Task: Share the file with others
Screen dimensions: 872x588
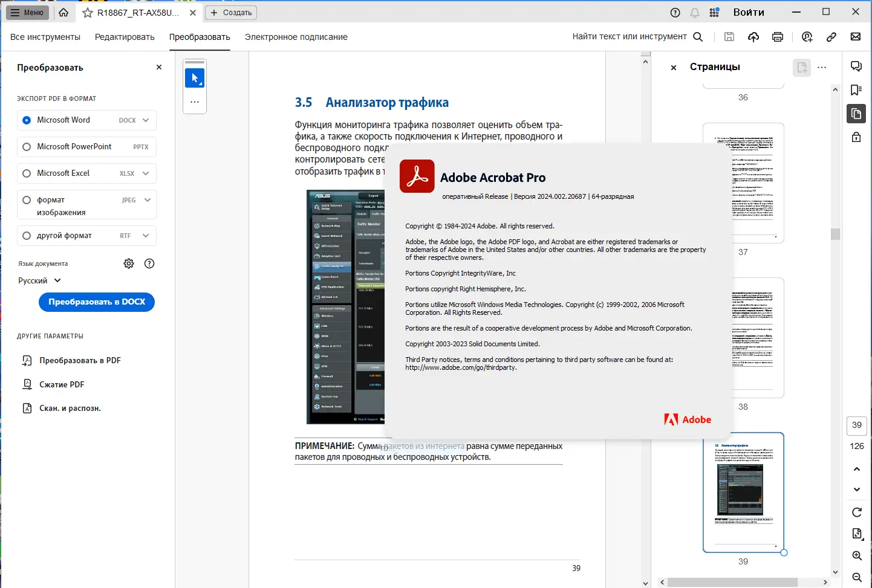Action: coord(807,37)
